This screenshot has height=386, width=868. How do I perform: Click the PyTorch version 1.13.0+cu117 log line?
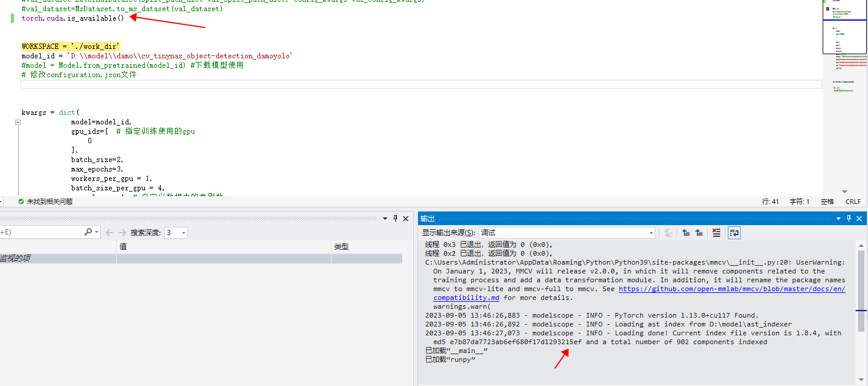(592, 315)
